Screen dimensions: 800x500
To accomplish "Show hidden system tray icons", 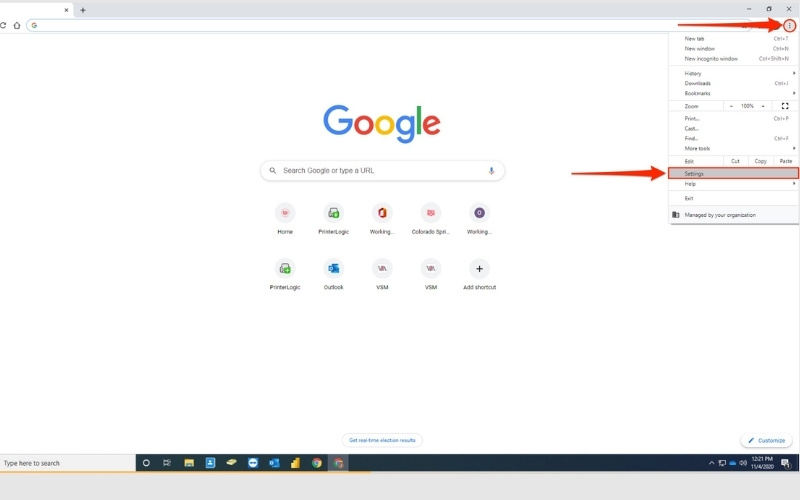I will coord(711,463).
